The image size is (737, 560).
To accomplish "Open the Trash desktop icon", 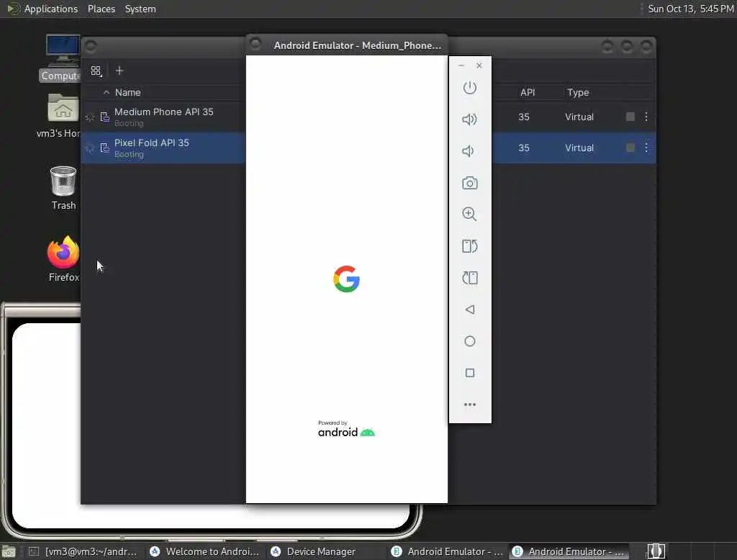I will coord(63,188).
